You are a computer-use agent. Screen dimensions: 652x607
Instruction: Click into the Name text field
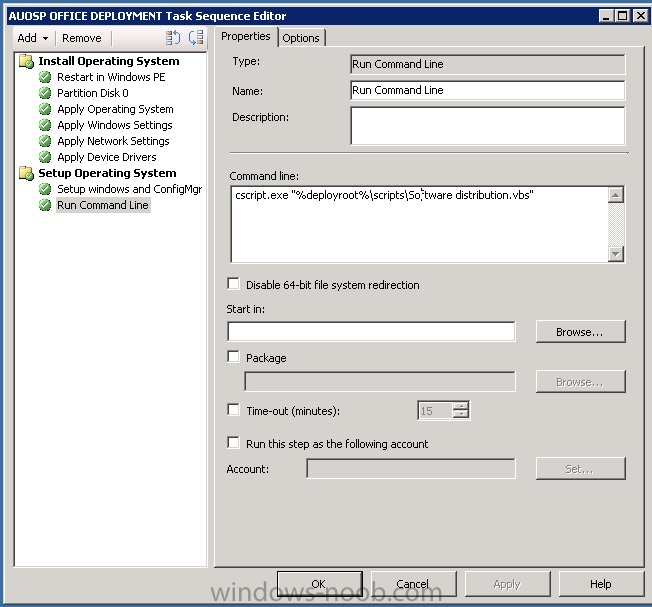click(487, 90)
